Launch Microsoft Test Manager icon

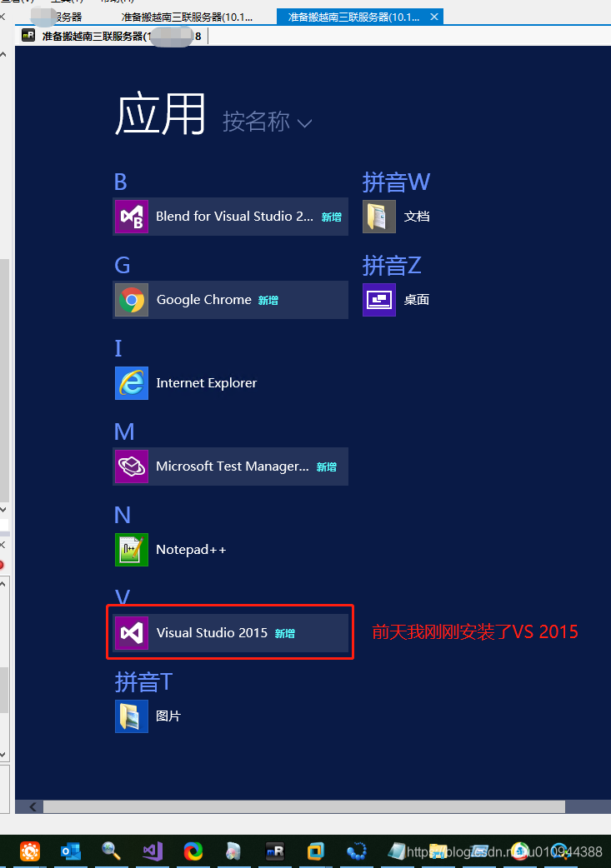(x=131, y=466)
